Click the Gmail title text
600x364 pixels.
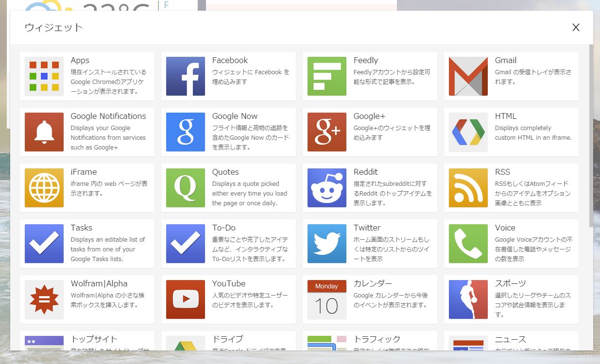pos(506,60)
